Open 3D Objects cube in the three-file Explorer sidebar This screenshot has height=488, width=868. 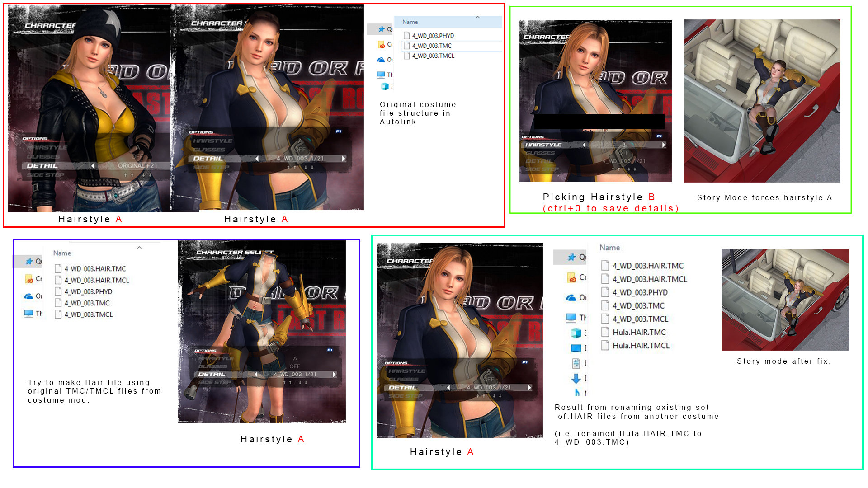385,86
